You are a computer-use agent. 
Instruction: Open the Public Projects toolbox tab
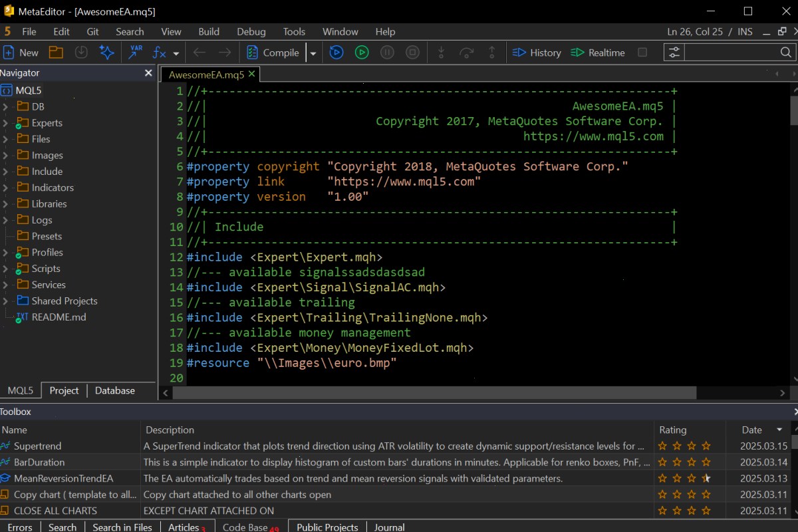[x=327, y=527]
